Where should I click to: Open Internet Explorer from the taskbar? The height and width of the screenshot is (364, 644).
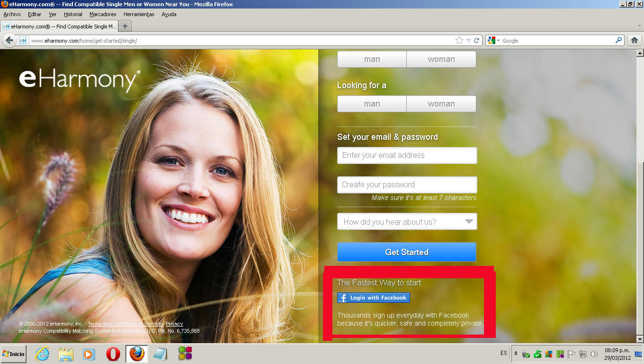43,354
